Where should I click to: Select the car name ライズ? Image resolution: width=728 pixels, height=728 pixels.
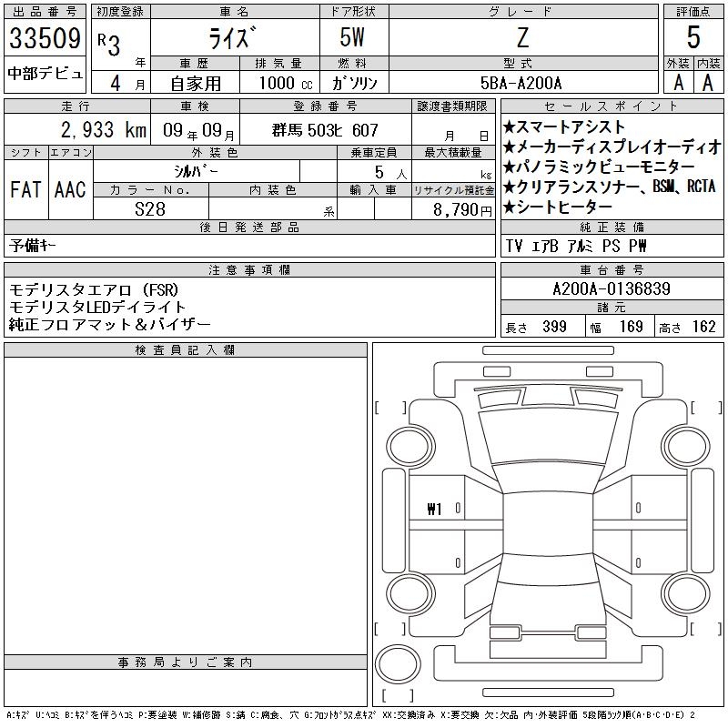coord(232,37)
